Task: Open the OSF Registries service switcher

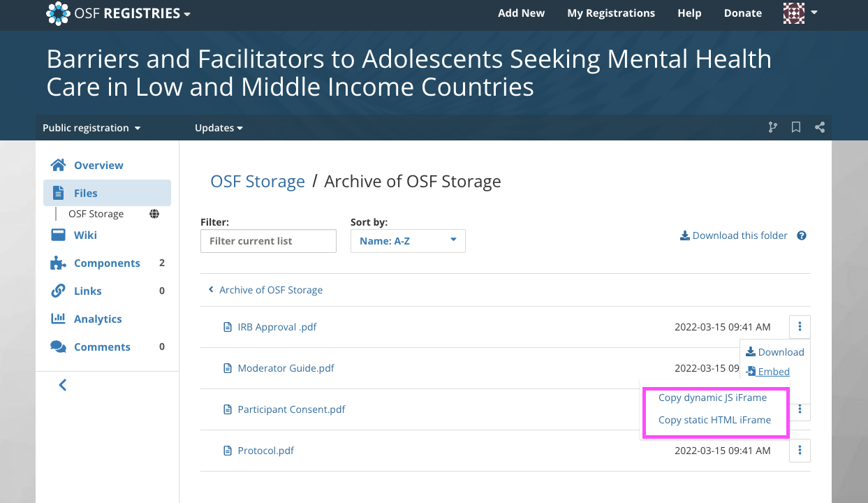Action: 118,13
